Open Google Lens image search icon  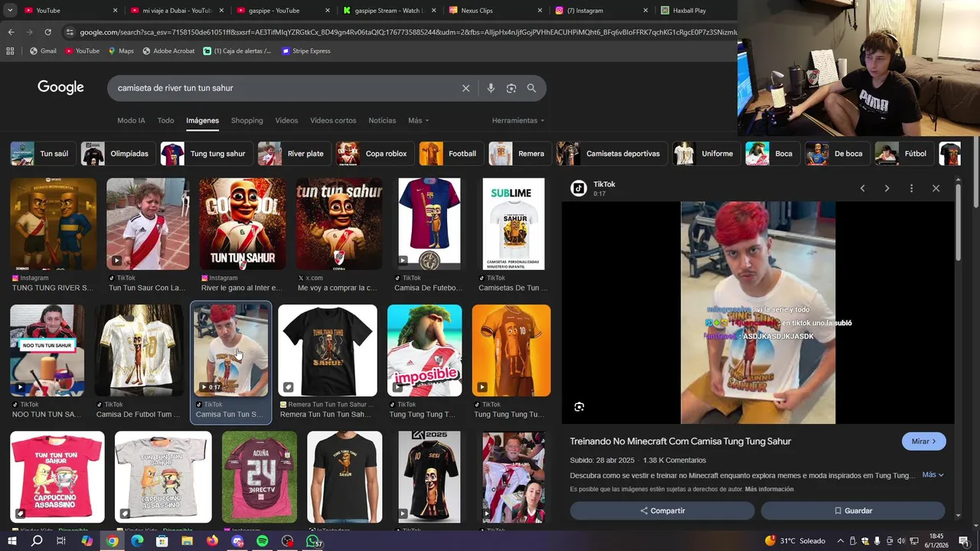[511, 88]
